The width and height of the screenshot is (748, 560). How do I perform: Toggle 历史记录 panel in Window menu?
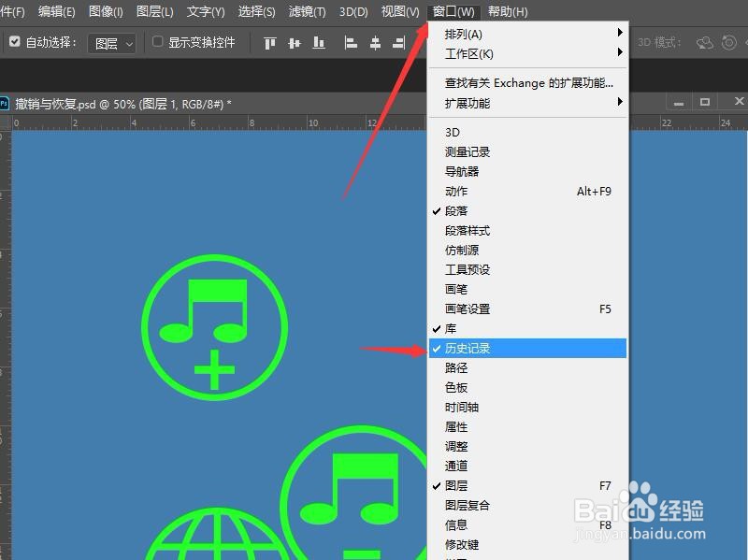tap(527, 348)
